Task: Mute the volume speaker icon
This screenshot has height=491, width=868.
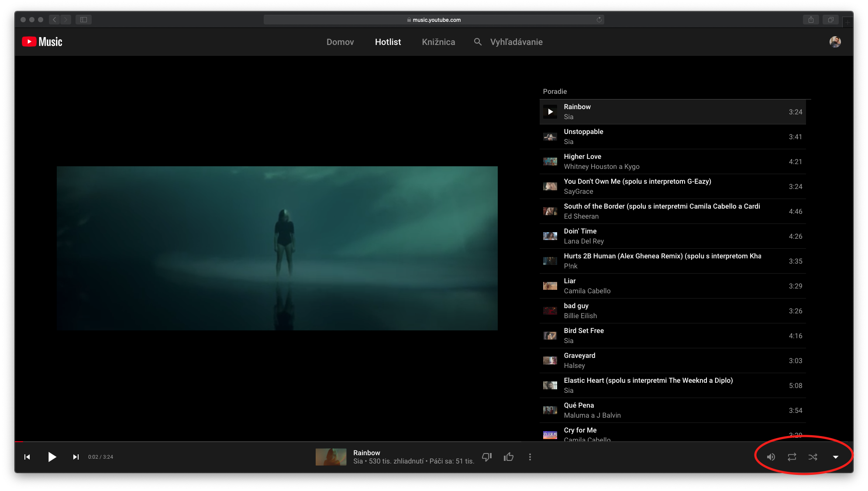Action: pos(771,457)
